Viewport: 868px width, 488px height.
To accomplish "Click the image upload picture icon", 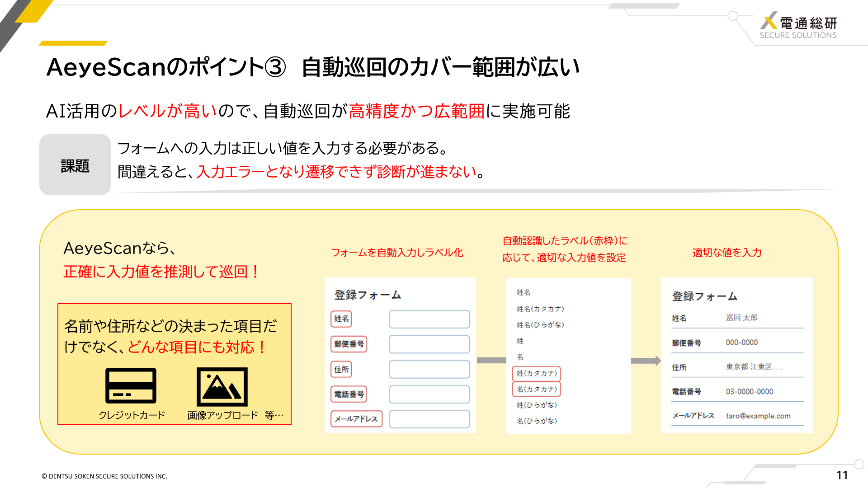I will coord(222,387).
